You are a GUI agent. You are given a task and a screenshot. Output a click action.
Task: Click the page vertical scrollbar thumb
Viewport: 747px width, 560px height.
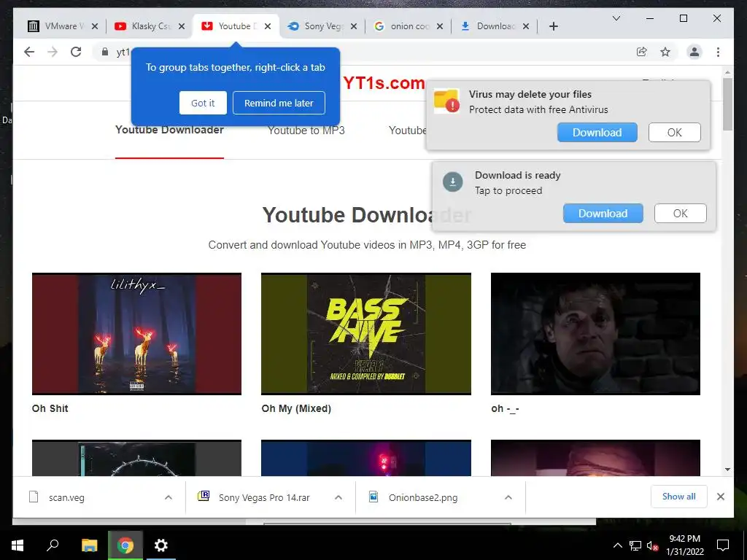[x=727, y=104]
